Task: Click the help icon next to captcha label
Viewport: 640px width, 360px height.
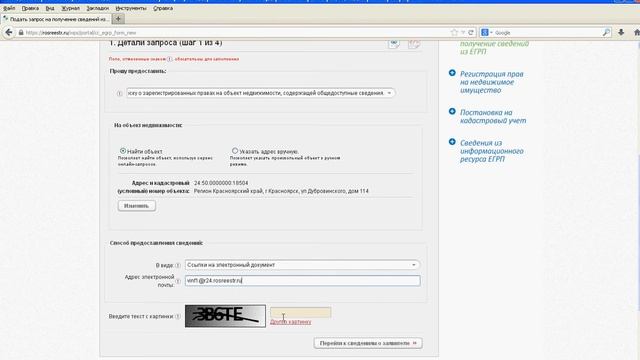Action: 178,316
